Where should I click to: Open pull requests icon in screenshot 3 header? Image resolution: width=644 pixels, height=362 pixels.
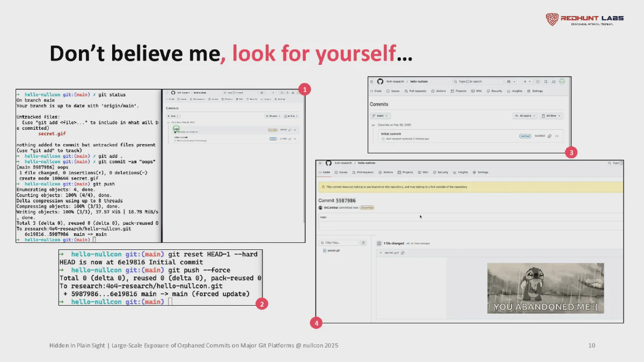click(546, 82)
